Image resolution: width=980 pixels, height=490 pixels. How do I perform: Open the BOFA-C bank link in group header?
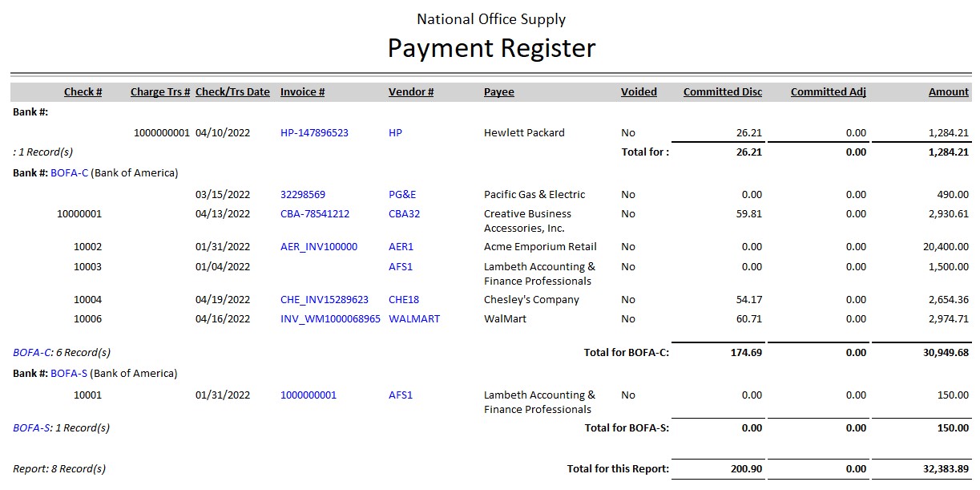point(69,173)
